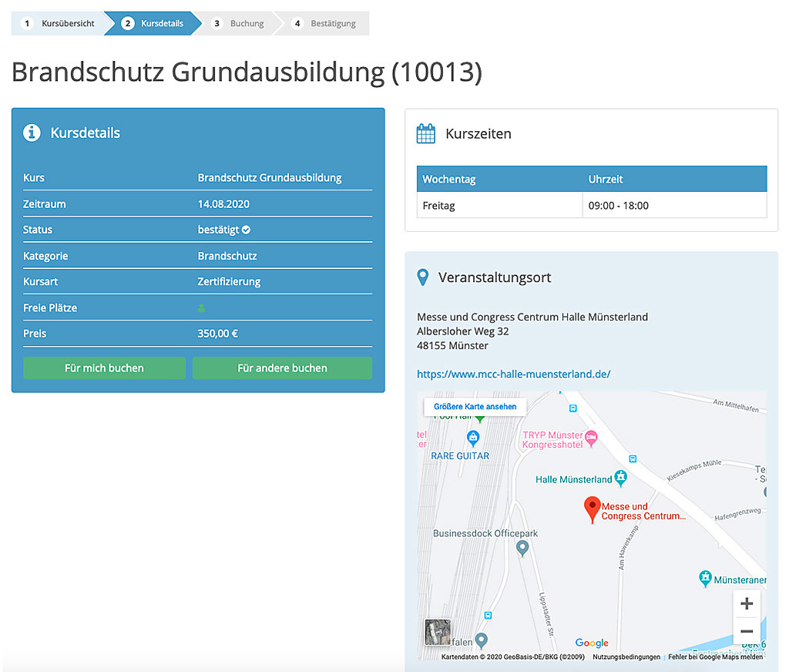Click the Veranstaltungsort location pin icon
Screen dimensions: 789x672
click(x=423, y=277)
